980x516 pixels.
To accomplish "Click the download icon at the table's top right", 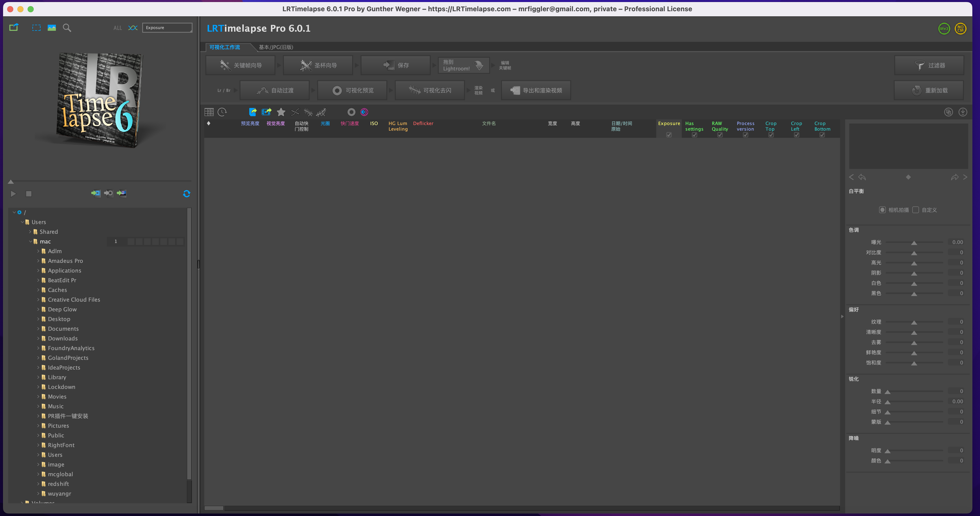I will coord(963,112).
